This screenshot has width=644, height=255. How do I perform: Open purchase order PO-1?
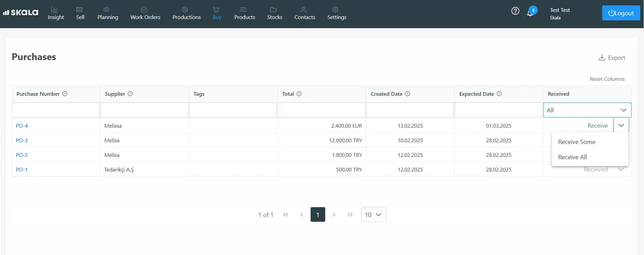tap(22, 170)
